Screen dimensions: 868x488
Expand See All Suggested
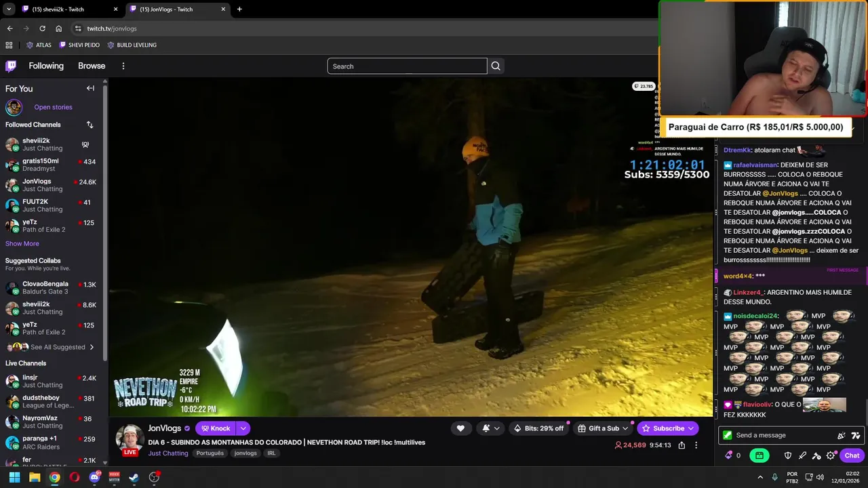[52, 347]
